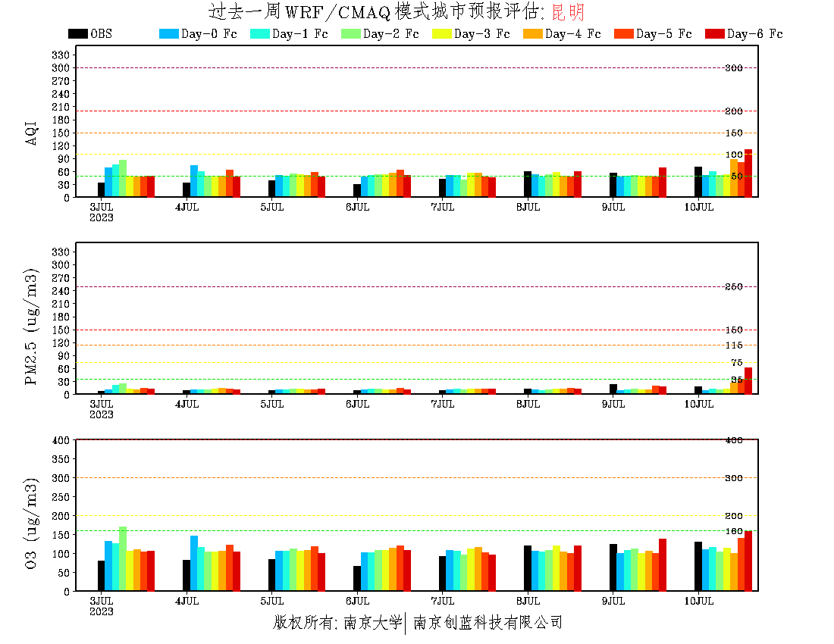
Task: Select the green Day-2 Fc legend swatch
Action: tap(351, 33)
